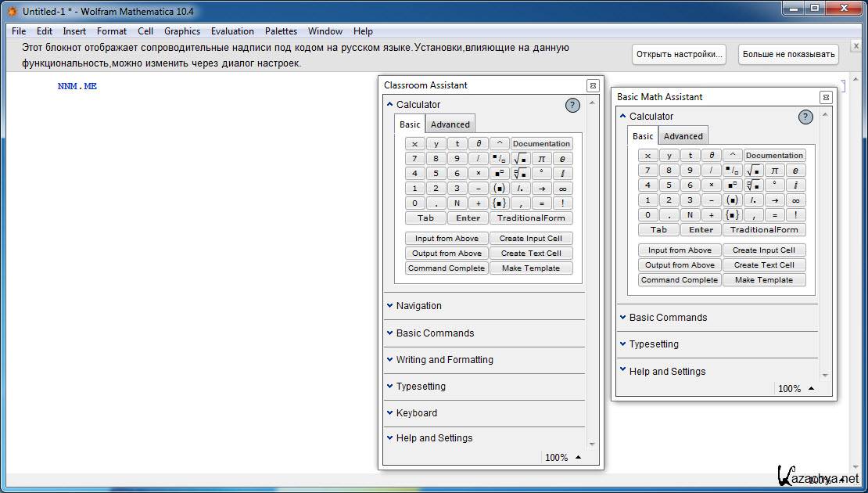The height and width of the screenshot is (493, 868).
Task: Click the theta key in Classroom Assistant
Action: [479, 144]
